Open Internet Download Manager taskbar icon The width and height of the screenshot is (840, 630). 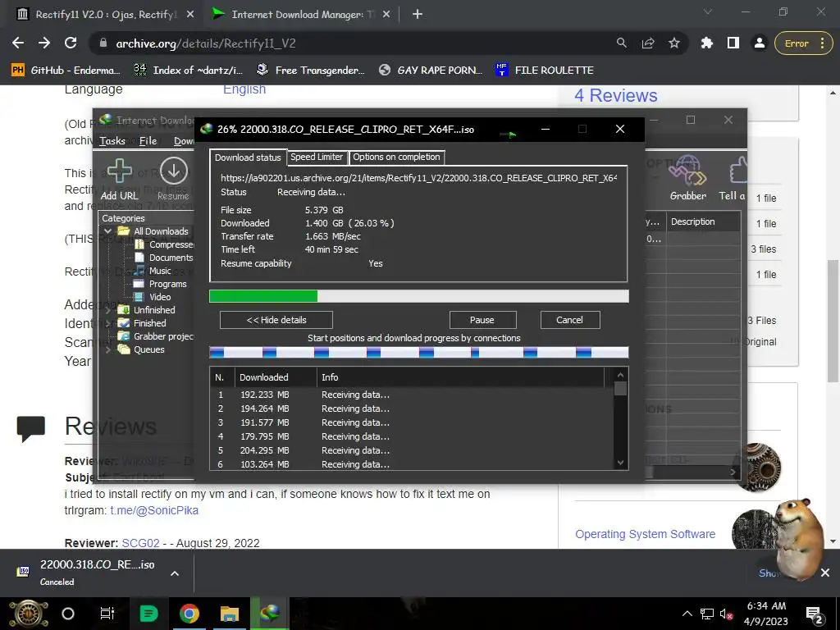[269, 614]
